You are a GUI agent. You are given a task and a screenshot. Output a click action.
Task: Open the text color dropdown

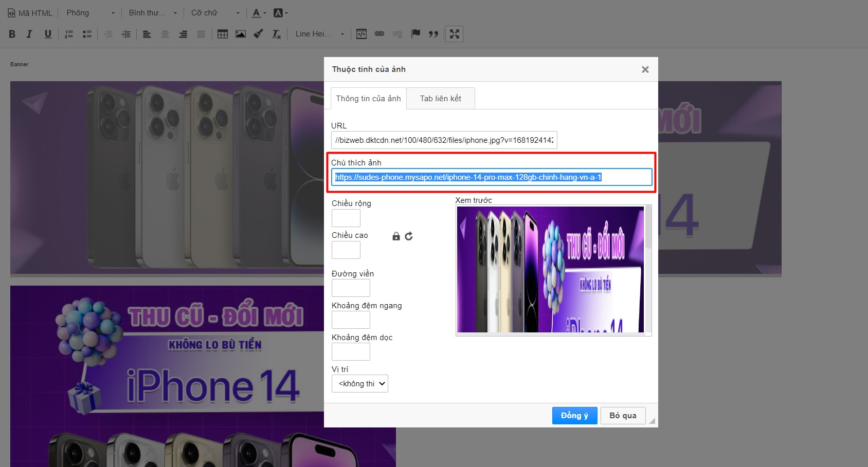pyautogui.click(x=259, y=13)
